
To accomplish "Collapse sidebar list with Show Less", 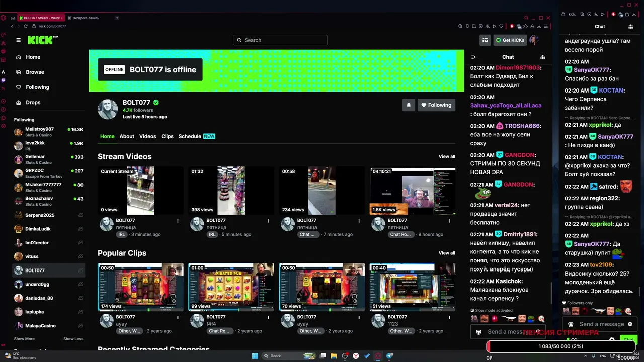I will [73, 339].
